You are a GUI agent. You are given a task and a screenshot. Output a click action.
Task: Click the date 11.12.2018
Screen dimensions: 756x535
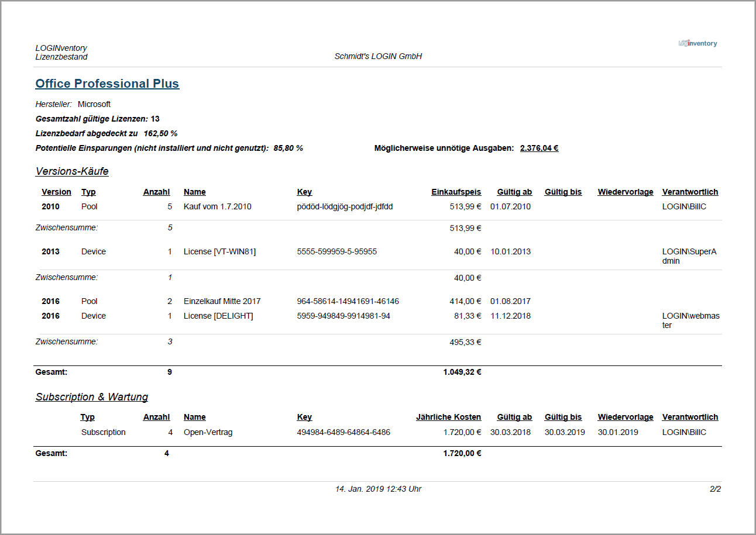coord(510,316)
